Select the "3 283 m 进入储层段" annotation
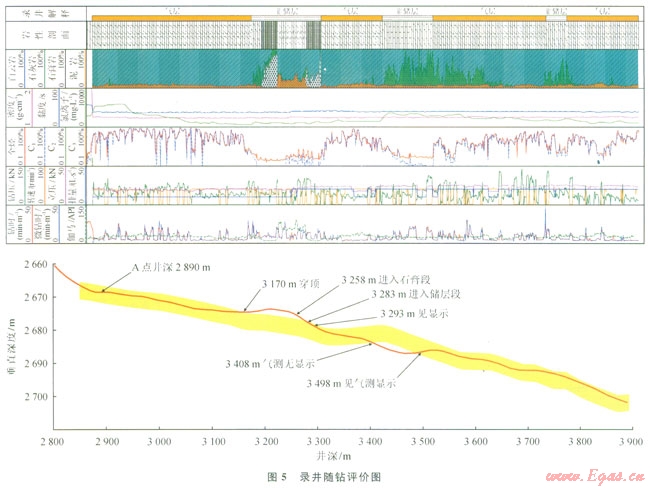 coord(391,295)
